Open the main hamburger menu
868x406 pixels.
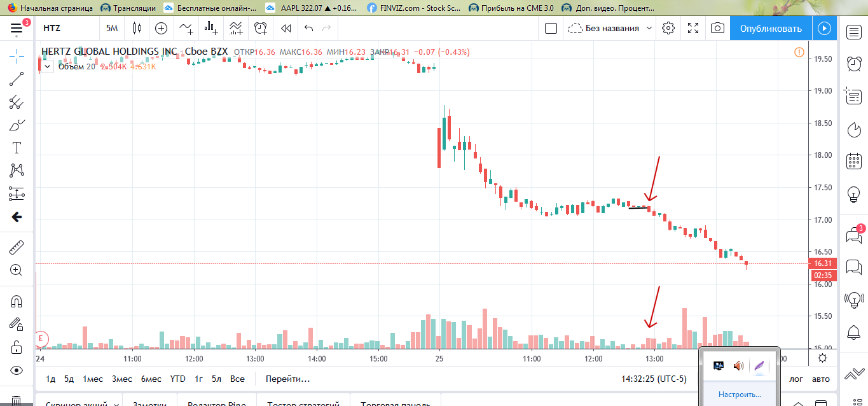[17, 29]
